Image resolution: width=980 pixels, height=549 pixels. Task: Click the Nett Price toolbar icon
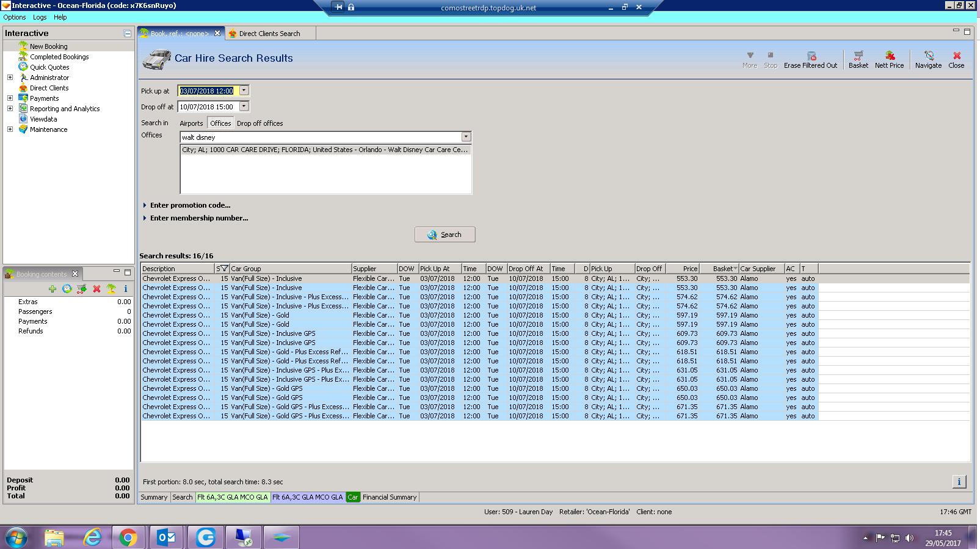click(x=889, y=59)
